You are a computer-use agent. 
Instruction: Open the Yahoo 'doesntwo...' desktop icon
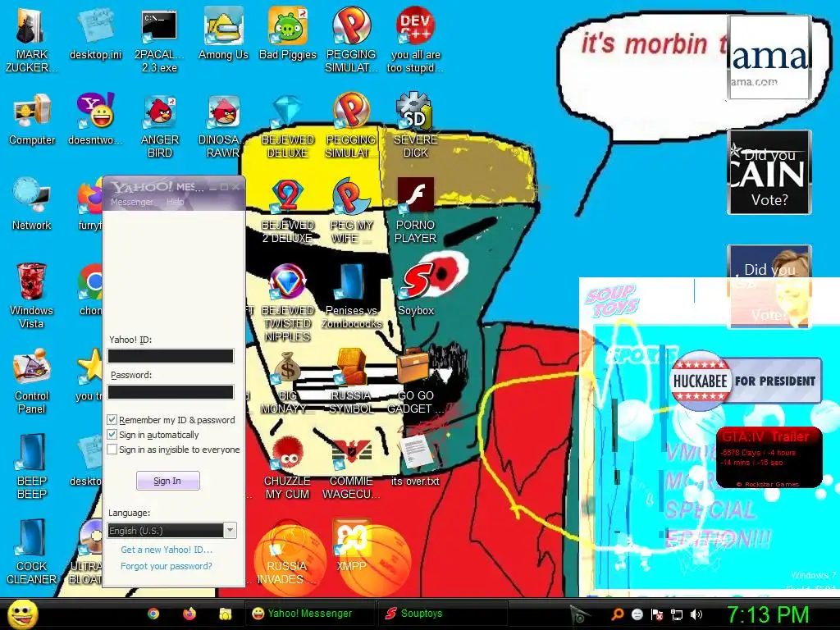[x=95, y=119]
